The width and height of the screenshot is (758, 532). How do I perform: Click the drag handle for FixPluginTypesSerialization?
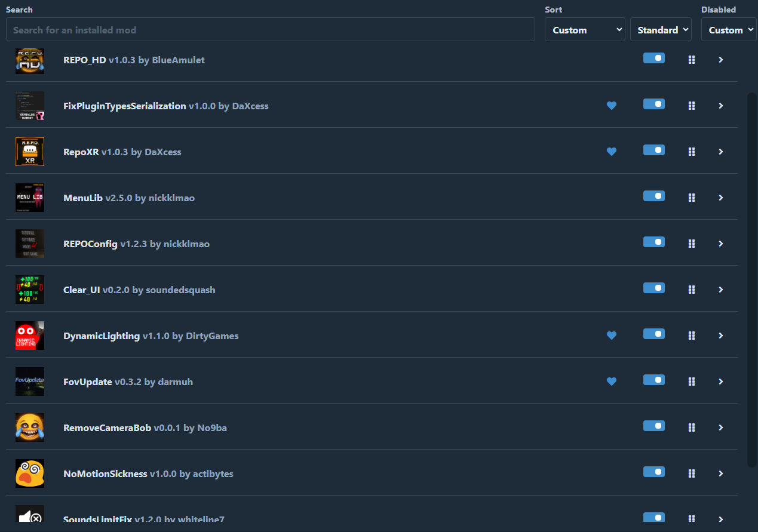[692, 106]
